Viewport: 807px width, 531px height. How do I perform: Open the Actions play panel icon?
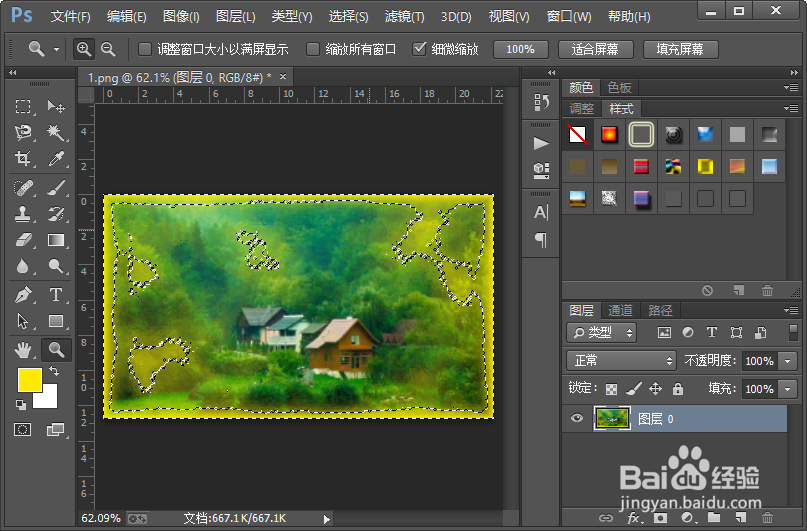tap(541, 143)
